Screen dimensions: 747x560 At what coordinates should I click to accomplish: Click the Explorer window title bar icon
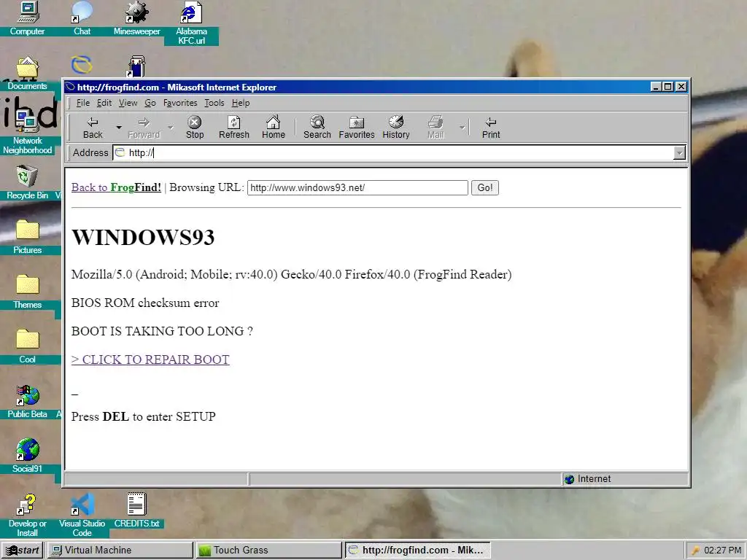[71, 87]
